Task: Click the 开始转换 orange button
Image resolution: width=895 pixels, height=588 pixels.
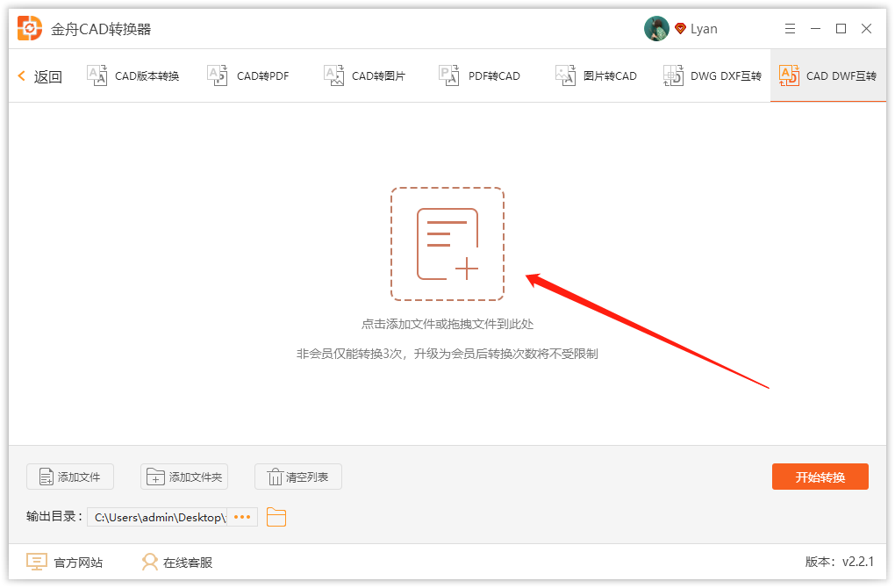Action: (820, 477)
